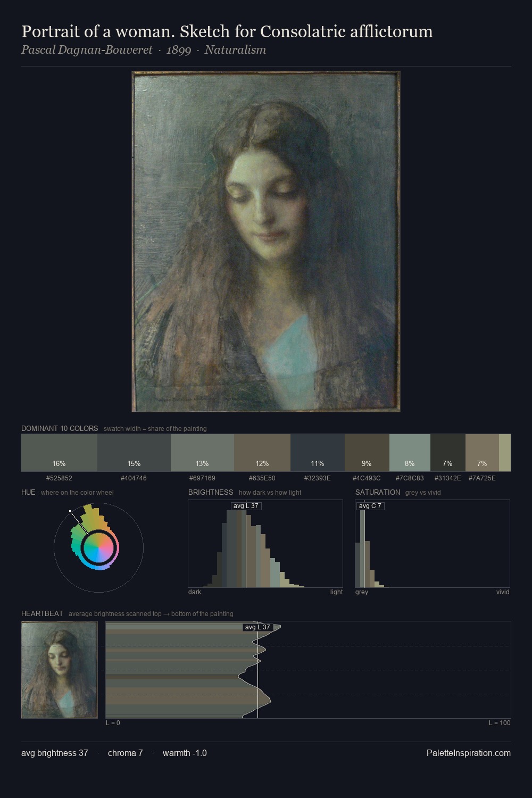This screenshot has height=798, width=532.
Task: Click the large portrait painting image
Action: (x=266, y=242)
